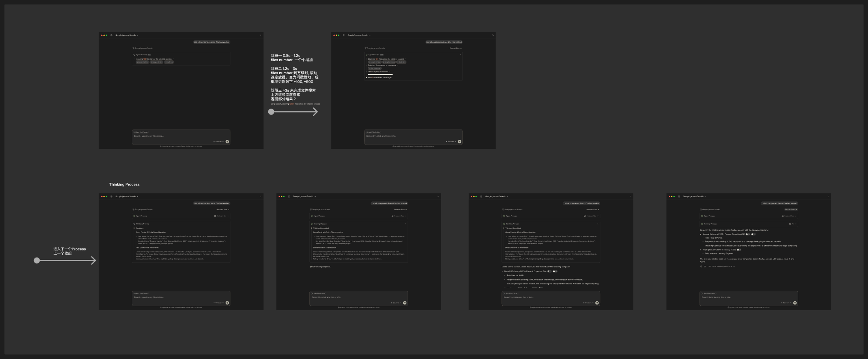Open Sources dropdown in scanning-only mockup
The width and height of the screenshot is (868, 359).
[x=219, y=141]
